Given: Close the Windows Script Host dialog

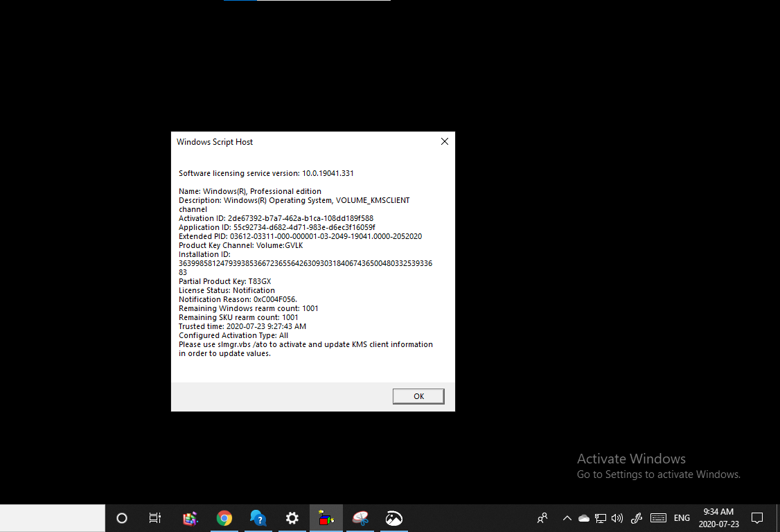Looking at the screenshot, I should (445, 142).
